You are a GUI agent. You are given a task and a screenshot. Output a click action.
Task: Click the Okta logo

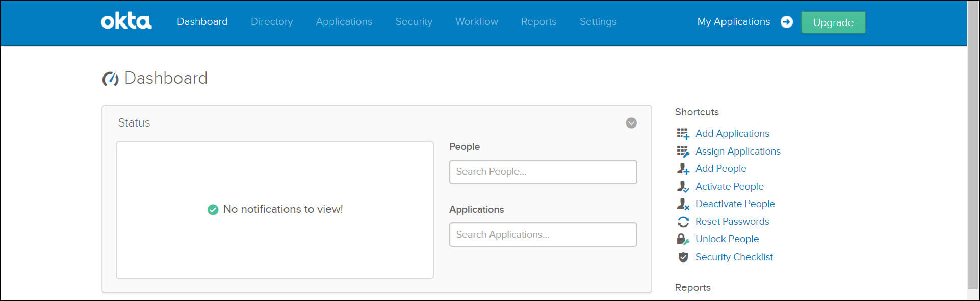point(126,21)
